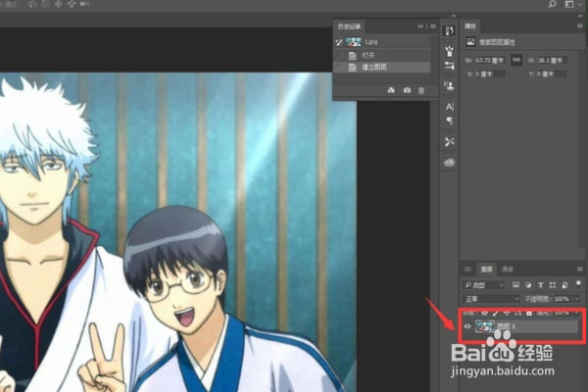Click the H height field 38.1 厘米
The width and height of the screenshot is (588, 392).
click(553, 61)
